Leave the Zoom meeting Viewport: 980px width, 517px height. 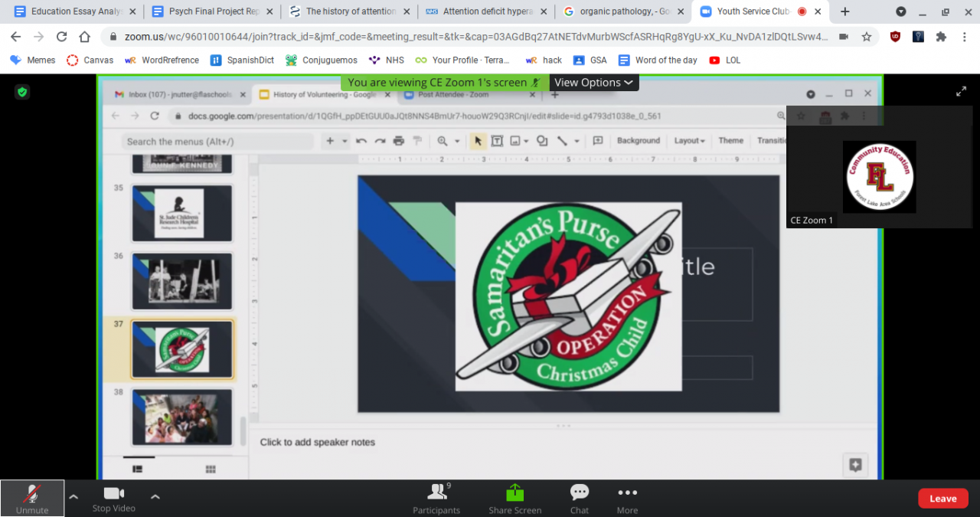click(x=943, y=498)
